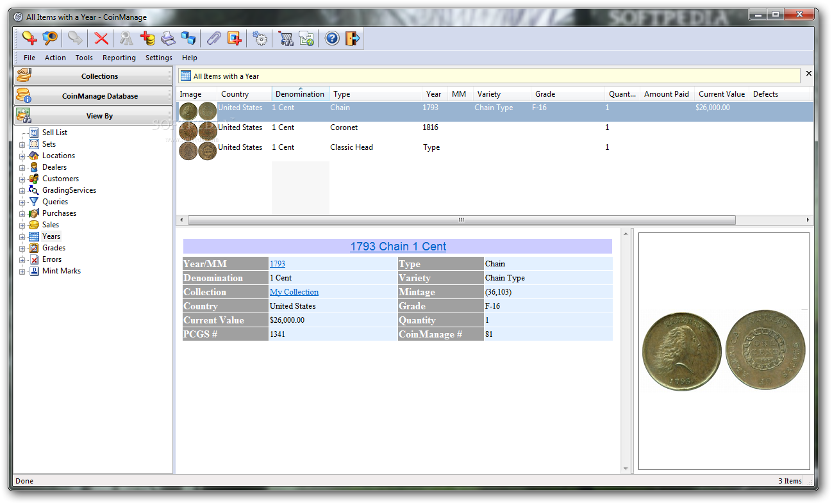Click the add new coin toolbar icon
832x504 pixels.
pyautogui.click(x=29, y=38)
